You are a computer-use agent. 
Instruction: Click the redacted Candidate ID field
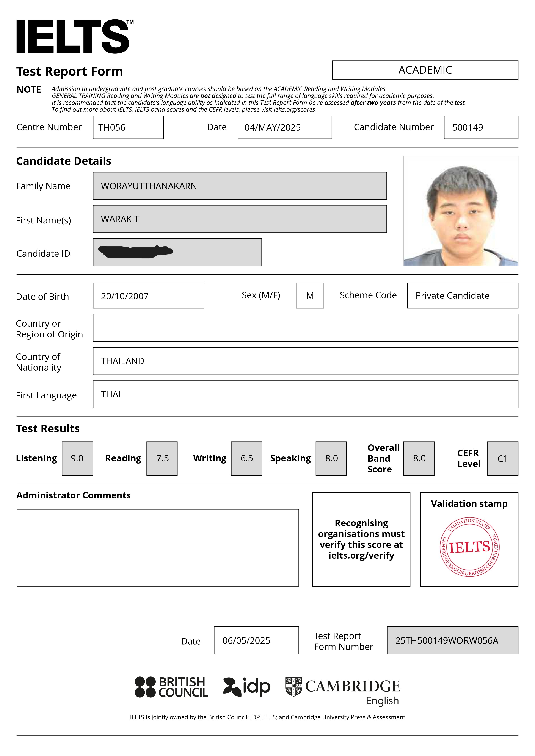tap(177, 252)
